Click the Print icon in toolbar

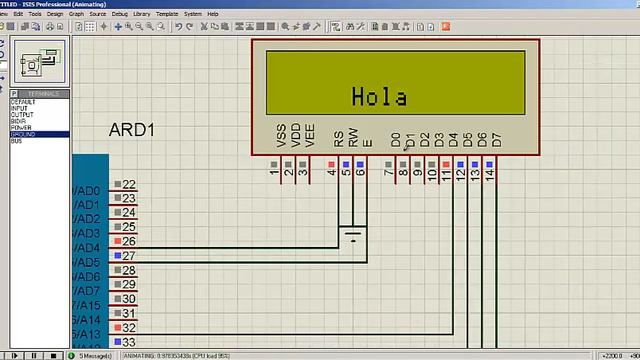click(50, 27)
